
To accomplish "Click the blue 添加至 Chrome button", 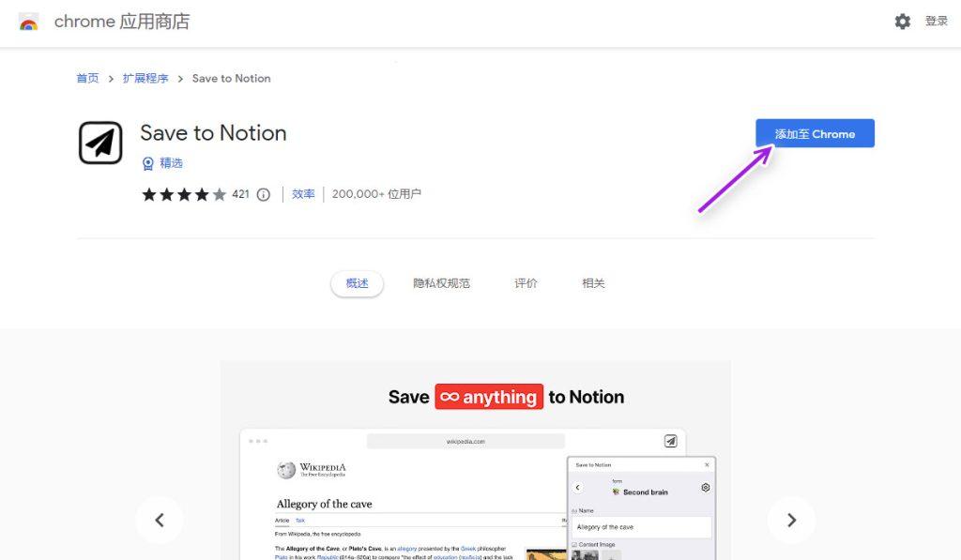I will click(x=815, y=133).
